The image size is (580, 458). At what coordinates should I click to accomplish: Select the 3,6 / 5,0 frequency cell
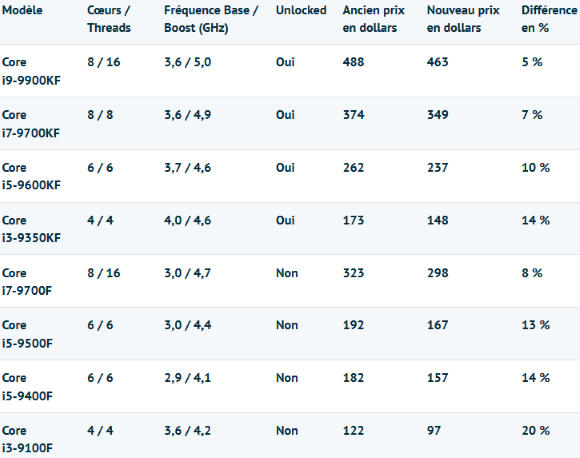pos(188,62)
